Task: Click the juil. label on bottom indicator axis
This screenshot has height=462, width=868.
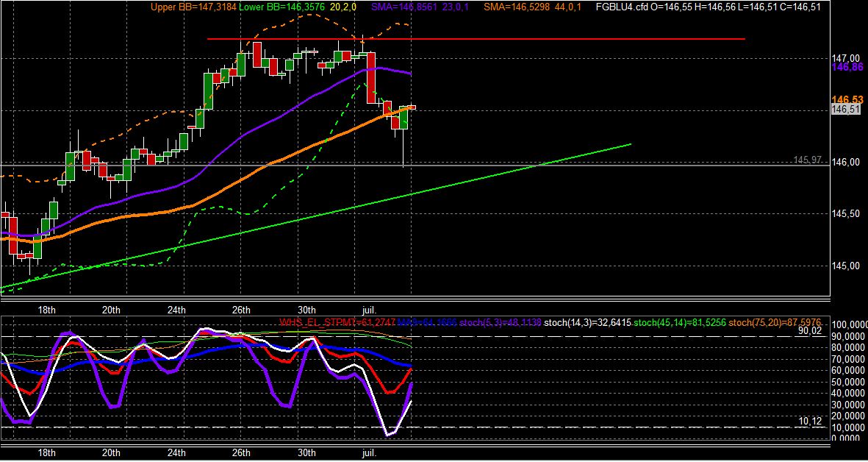Action: coord(369,453)
